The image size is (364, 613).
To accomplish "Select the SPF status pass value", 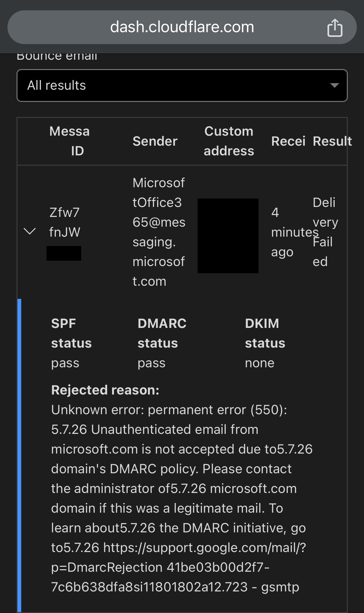I will [x=65, y=363].
